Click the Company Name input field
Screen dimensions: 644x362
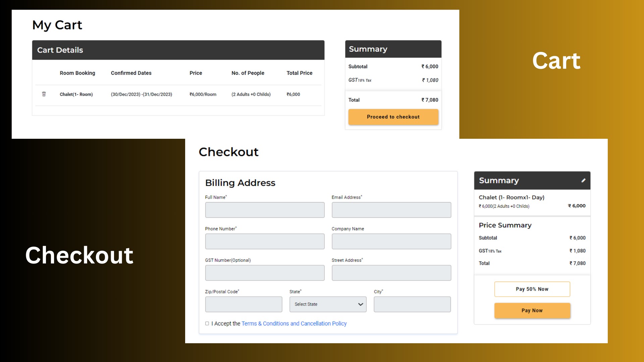coord(391,241)
